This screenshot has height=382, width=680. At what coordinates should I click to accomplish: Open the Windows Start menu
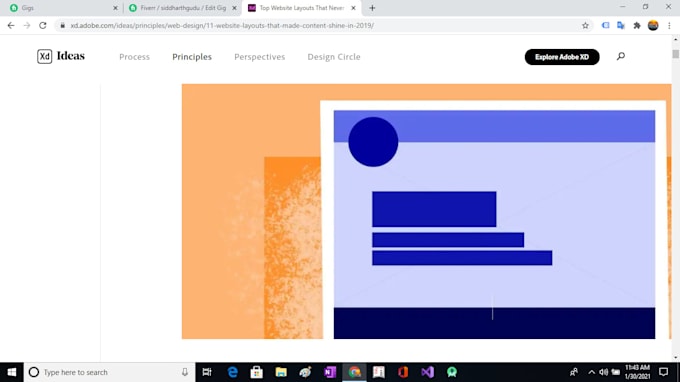click(12, 372)
